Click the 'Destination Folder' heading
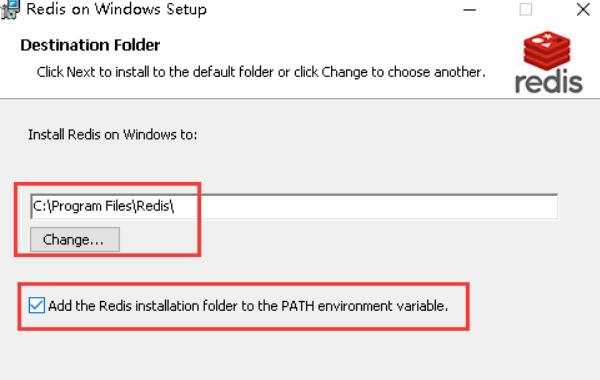 90,45
